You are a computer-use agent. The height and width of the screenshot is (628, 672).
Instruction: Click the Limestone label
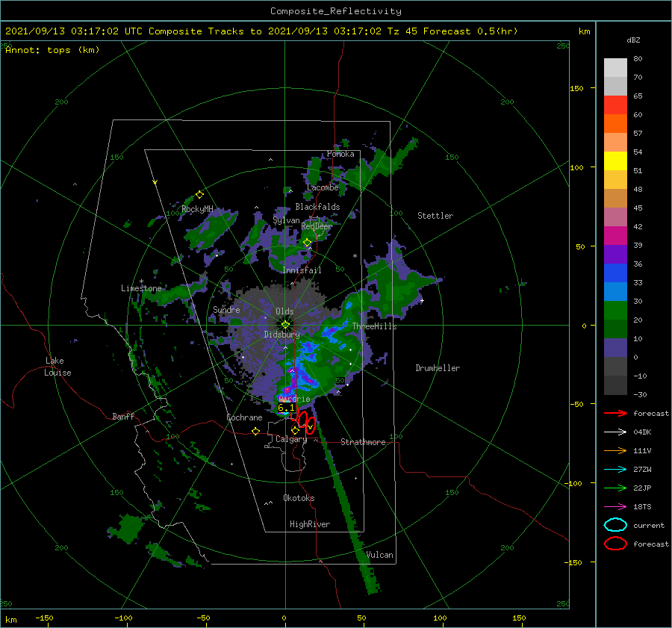point(141,288)
